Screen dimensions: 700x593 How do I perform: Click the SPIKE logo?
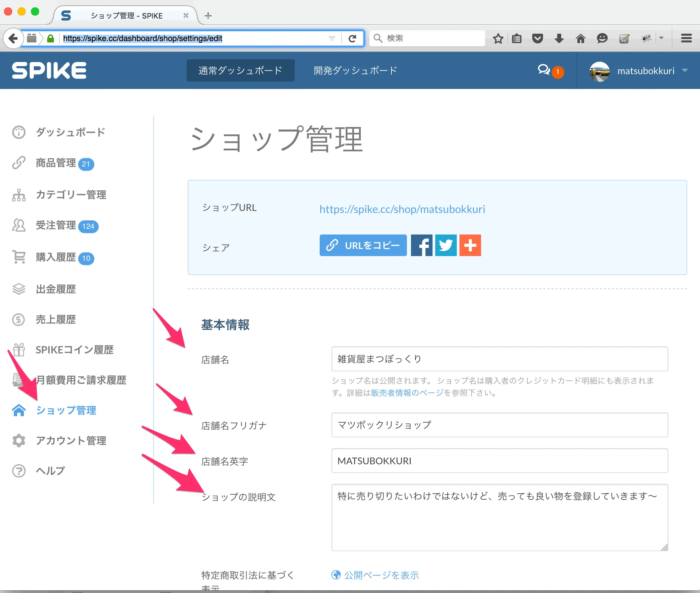point(49,70)
